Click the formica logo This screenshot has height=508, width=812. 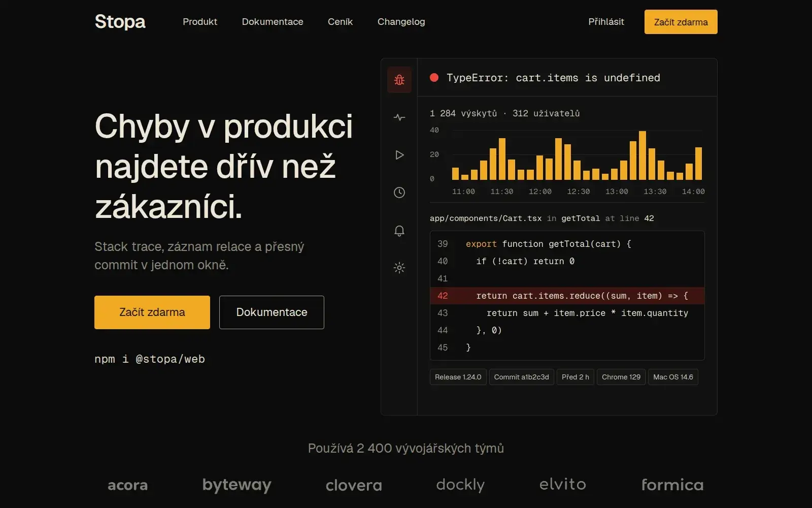click(x=672, y=485)
